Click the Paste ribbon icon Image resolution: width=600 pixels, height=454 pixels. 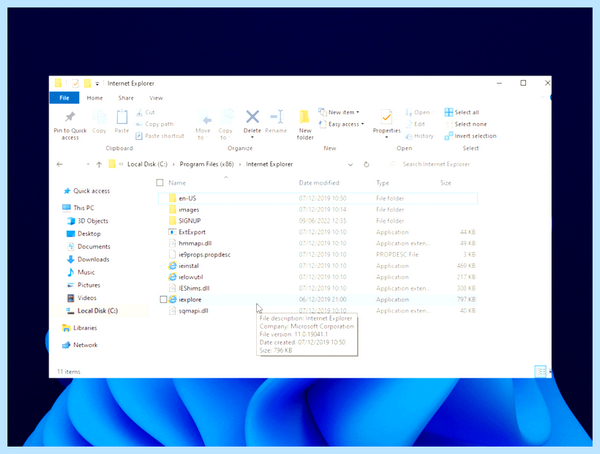pyautogui.click(x=122, y=117)
